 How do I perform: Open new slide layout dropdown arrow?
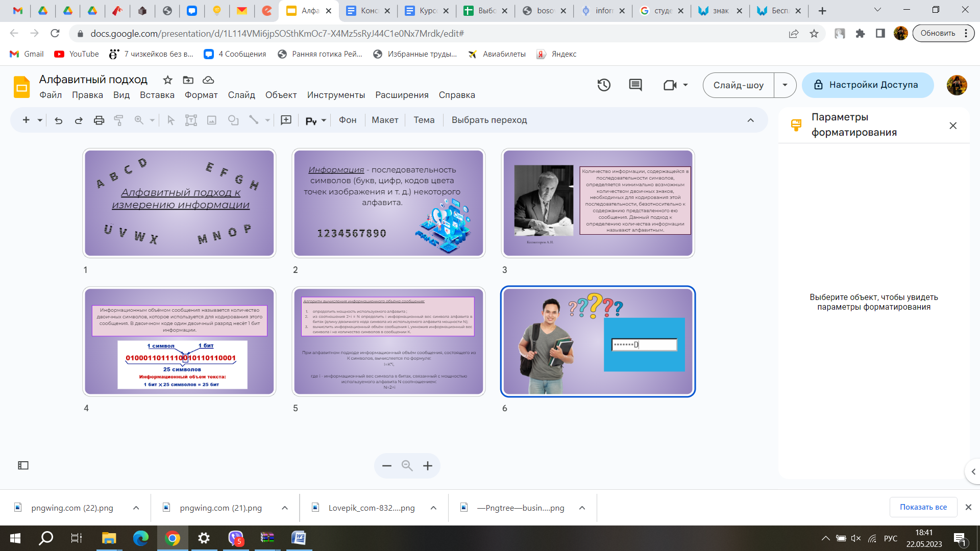40,120
